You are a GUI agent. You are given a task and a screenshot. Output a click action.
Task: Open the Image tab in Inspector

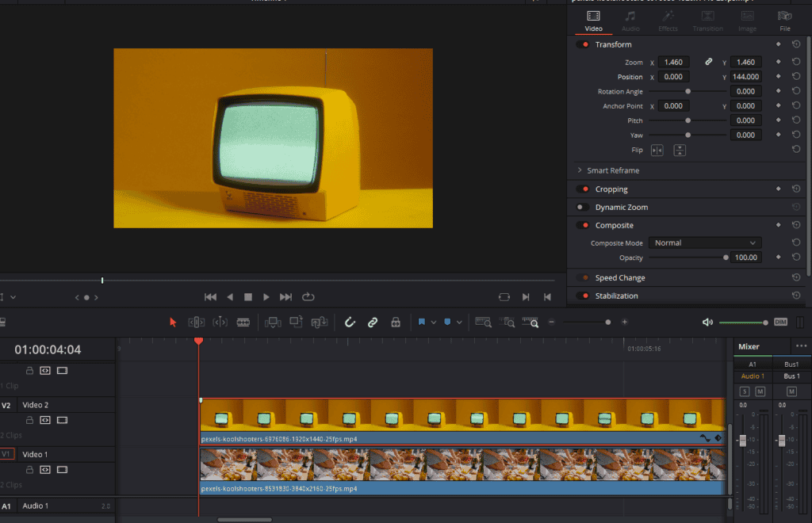click(x=747, y=21)
